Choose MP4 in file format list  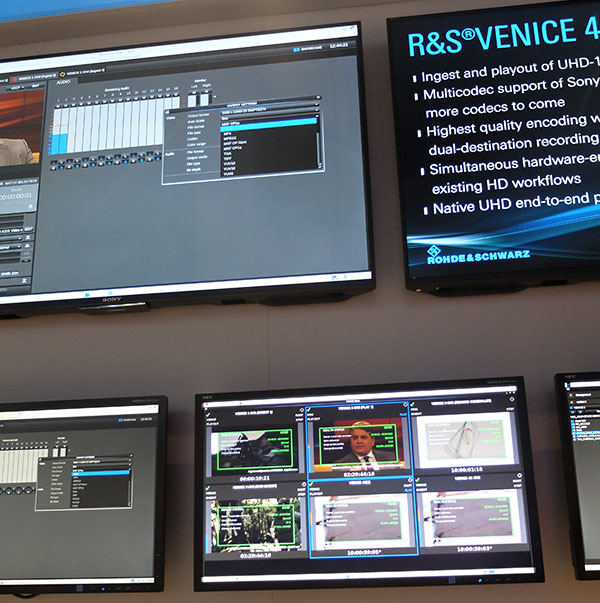[x=228, y=133]
